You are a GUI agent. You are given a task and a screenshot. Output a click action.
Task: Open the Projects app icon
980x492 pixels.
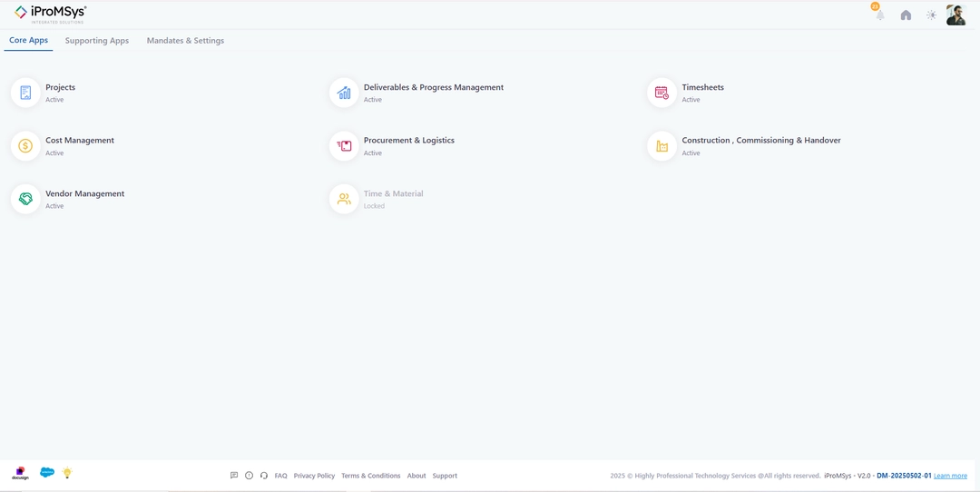[x=25, y=93]
